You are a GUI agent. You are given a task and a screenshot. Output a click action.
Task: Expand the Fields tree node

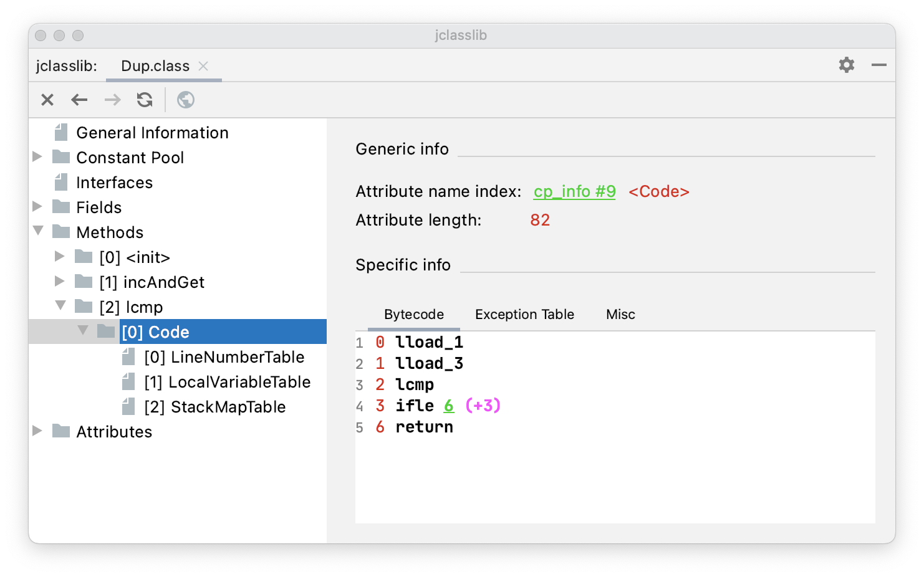(37, 206)
